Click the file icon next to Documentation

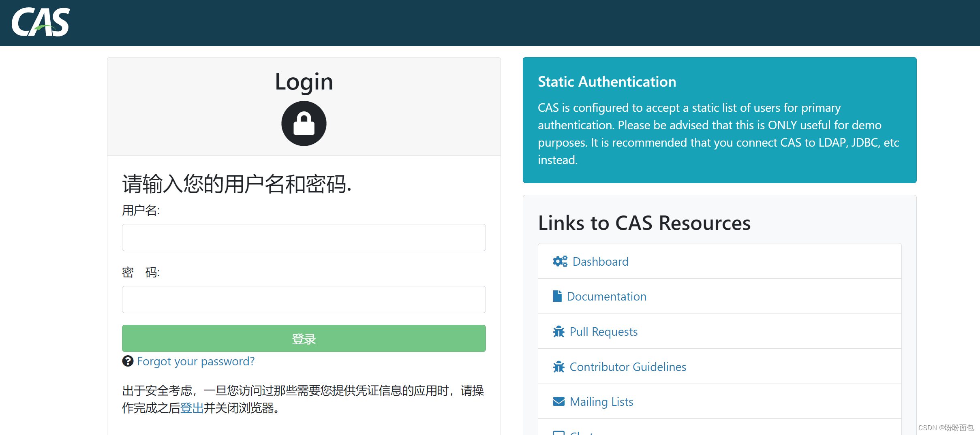(x=557, y=296)
